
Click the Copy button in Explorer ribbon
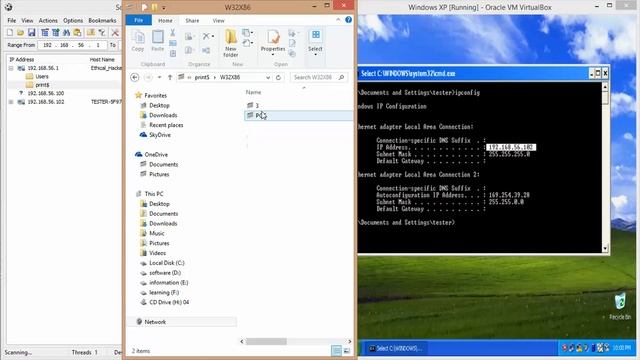coord(138,41)
